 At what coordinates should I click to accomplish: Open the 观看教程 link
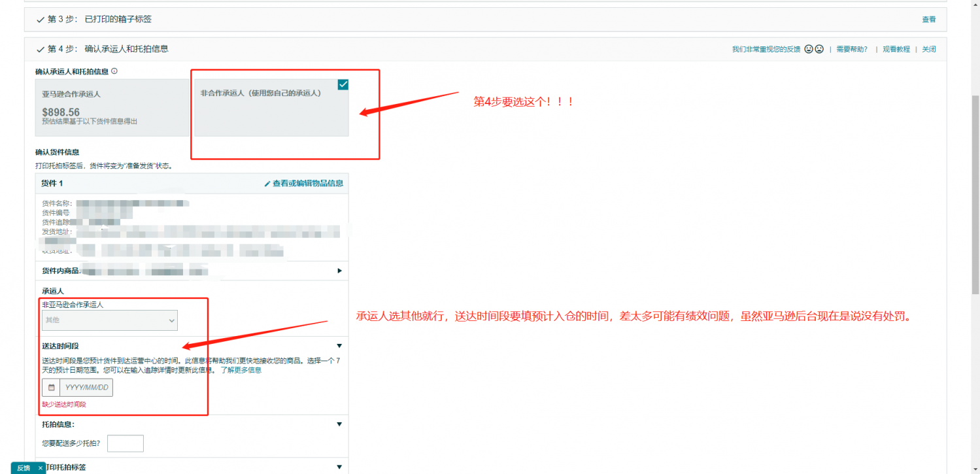click(896, 49)
